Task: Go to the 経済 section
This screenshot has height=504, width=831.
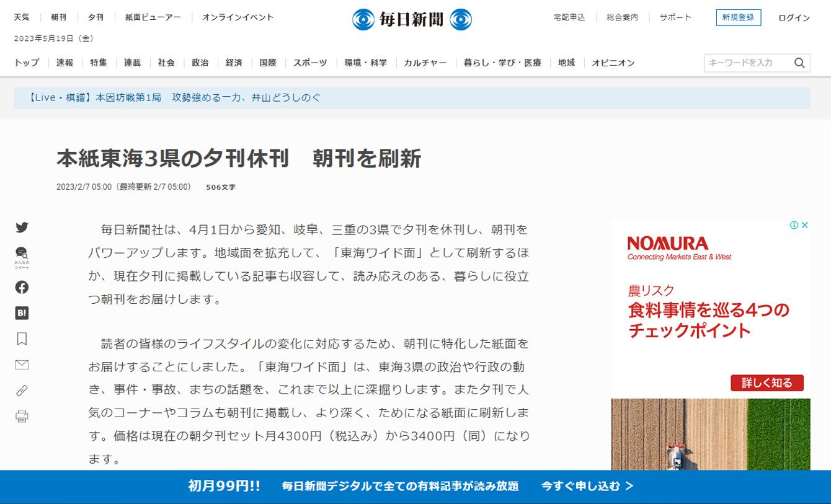Action: (234, 63)
